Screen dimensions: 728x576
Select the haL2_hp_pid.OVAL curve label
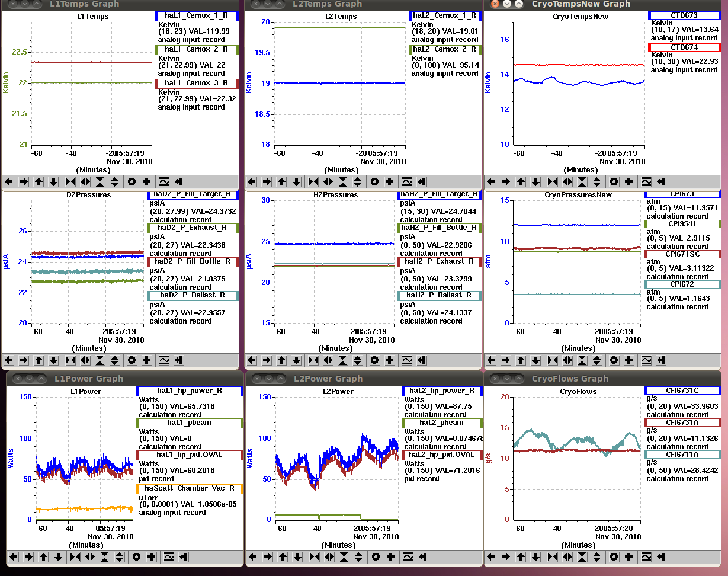coord(441,455)
